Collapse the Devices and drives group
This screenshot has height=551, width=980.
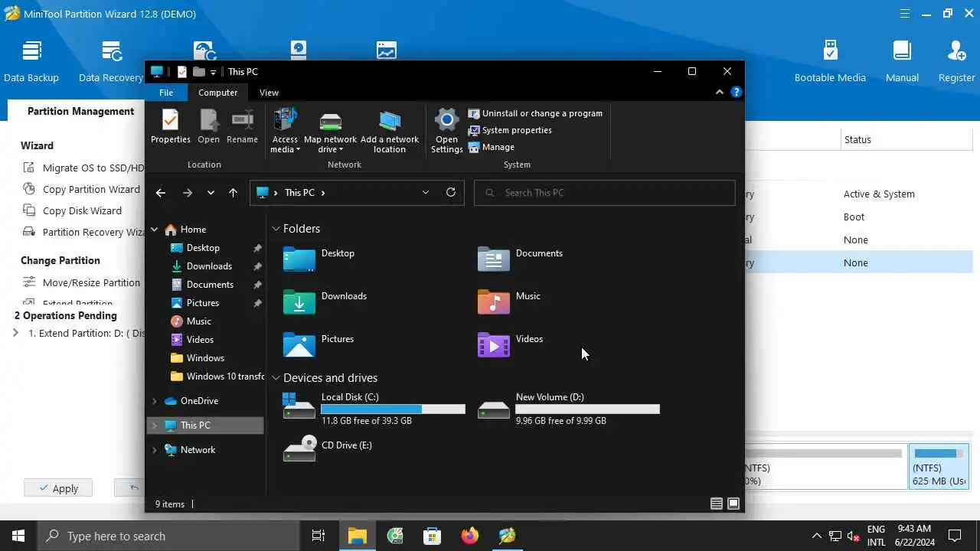(x=276, y=378)
